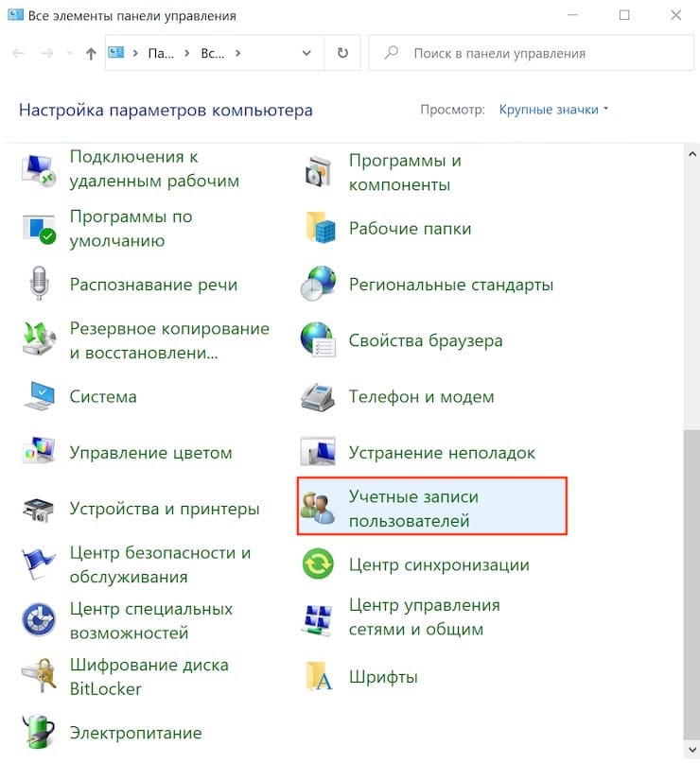Select the Вс... breadcrumb segment
700x763 pixels.
[x=212, y=53]
